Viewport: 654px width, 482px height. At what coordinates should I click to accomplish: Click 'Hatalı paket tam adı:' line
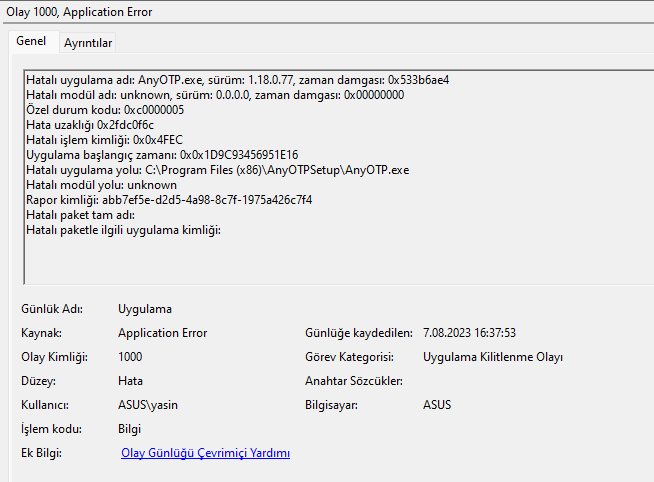[80, 215]
